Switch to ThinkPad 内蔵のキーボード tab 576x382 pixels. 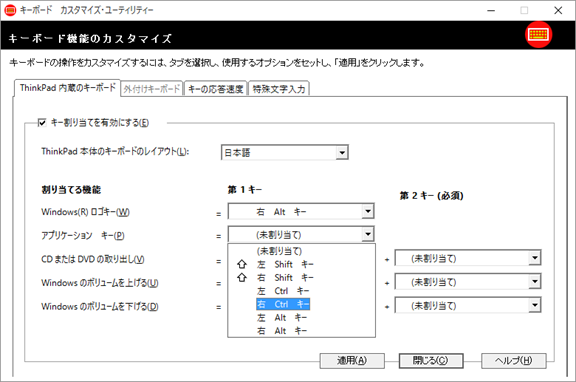pyautogui.click(x=68, y=88)
